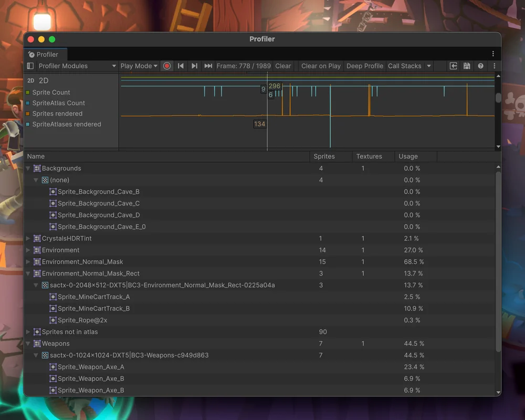This screenshot has width=525, height=420.
Task: Click the Weapons atlas icon
Action: pos(37,344)
